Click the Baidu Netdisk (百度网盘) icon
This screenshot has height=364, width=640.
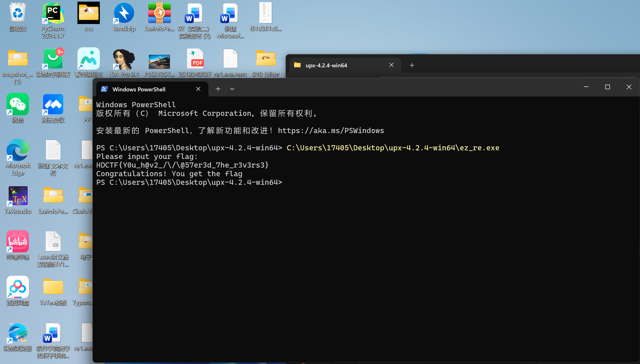17,288
